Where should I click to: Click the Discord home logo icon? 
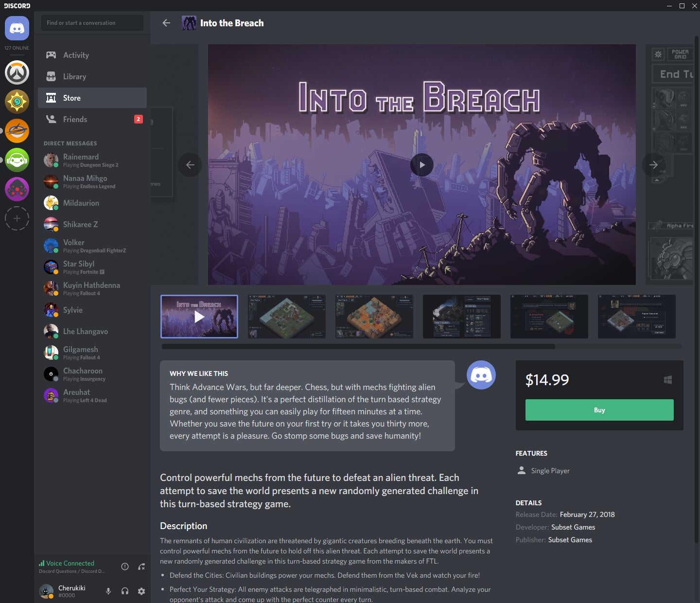click(17, 28)
